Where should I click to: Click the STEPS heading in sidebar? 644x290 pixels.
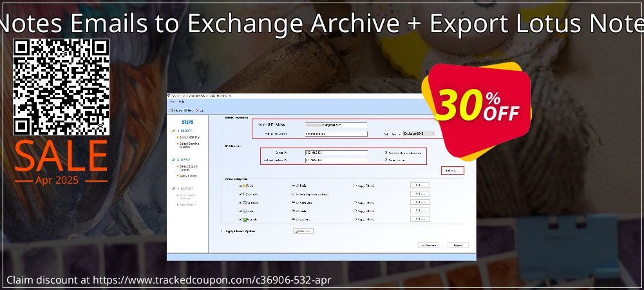coord(187,122)
